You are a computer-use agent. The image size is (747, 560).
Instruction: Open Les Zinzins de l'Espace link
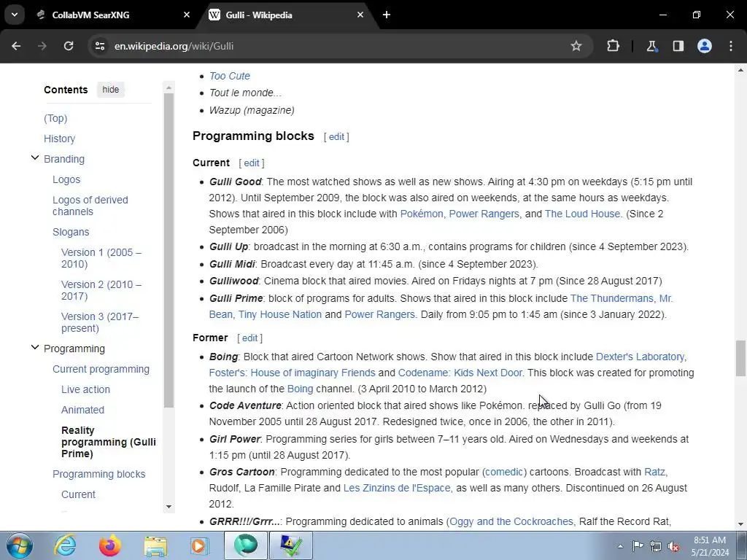tap(396, 488)
